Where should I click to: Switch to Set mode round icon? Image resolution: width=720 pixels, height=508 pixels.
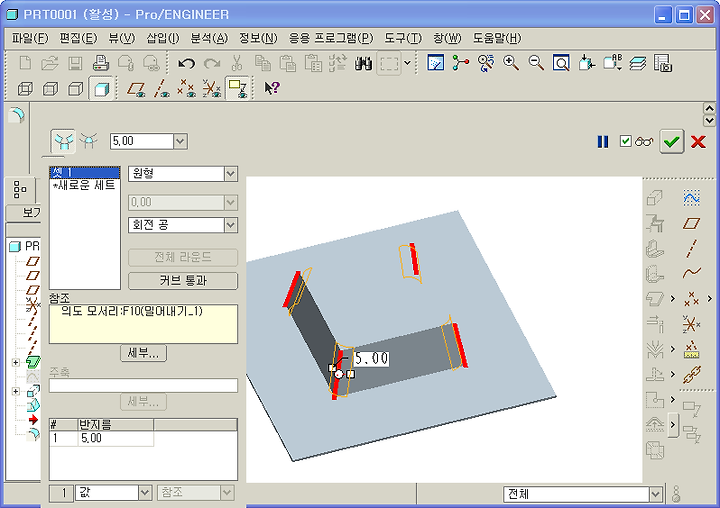tap(63, 141)
